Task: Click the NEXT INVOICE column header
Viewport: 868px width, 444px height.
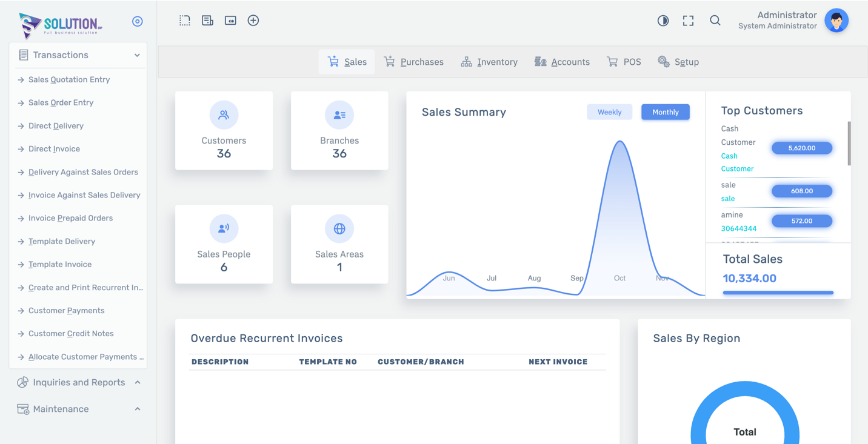Action: tap(558, 362)
